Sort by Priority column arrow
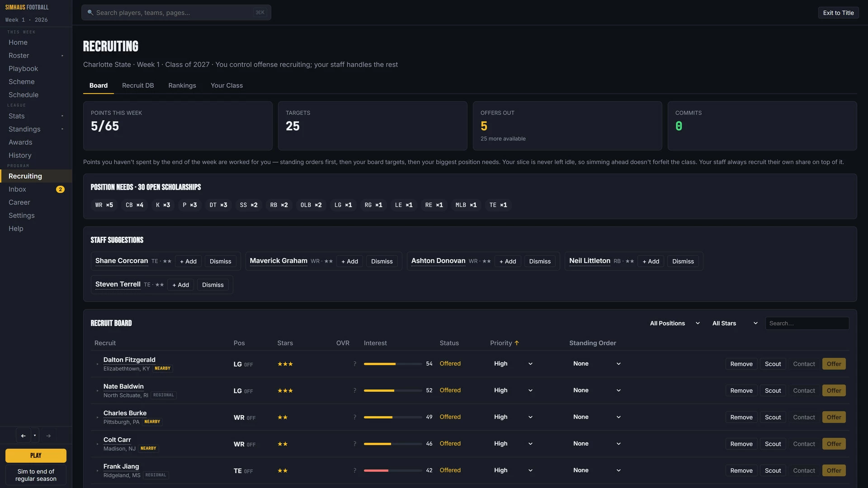 point(517,343)
